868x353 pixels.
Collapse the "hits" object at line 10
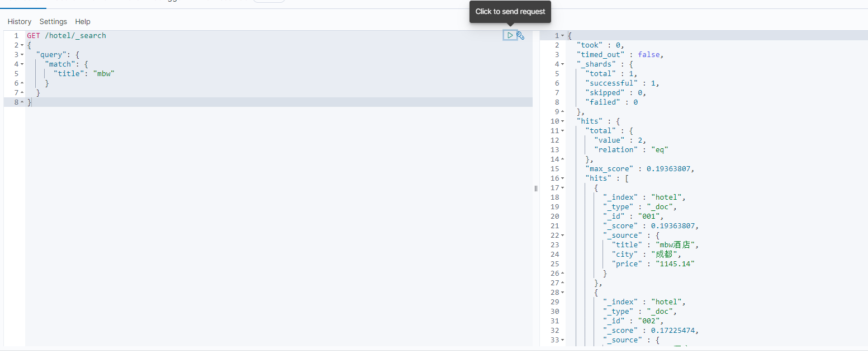coord(563,121)
